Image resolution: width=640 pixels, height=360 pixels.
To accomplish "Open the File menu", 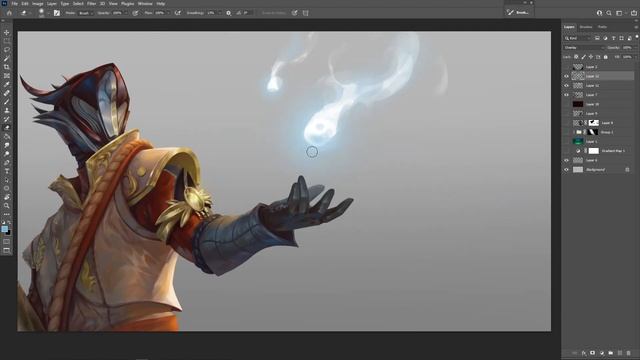I will click(x=14, y=4).
